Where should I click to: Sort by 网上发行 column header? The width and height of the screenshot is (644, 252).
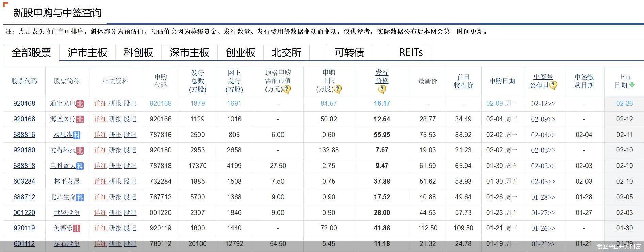click(x=234, y=81)
